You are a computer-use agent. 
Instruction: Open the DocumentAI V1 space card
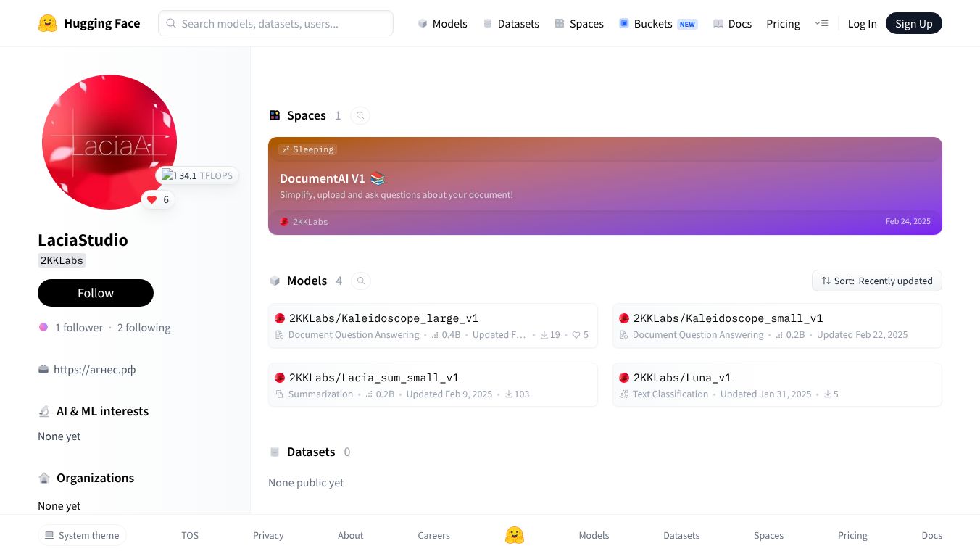pos(605,186)
